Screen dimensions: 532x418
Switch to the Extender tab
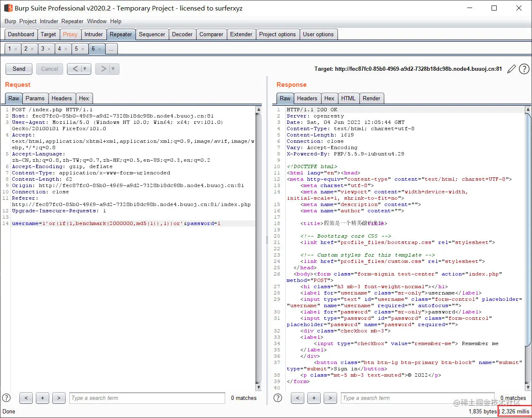(x=241, y=35)
